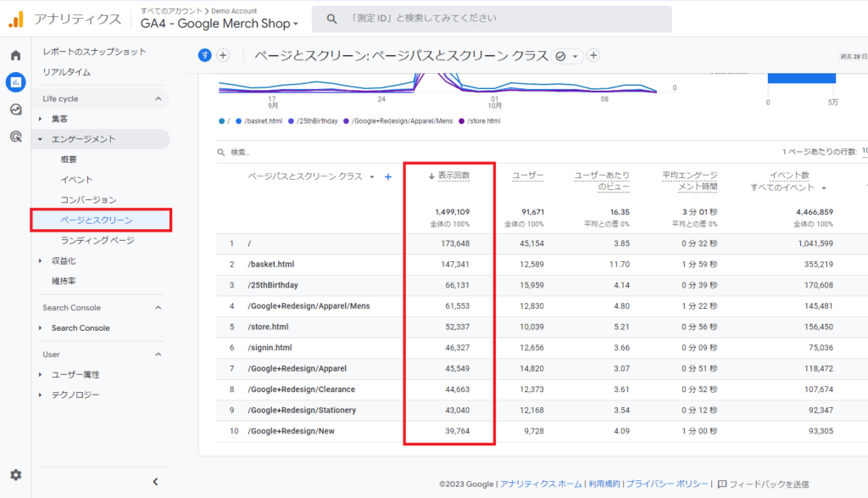Open ランディング ページ report
Image resolution: width=868 pixels, height=498 pixels.
(97, 240)
